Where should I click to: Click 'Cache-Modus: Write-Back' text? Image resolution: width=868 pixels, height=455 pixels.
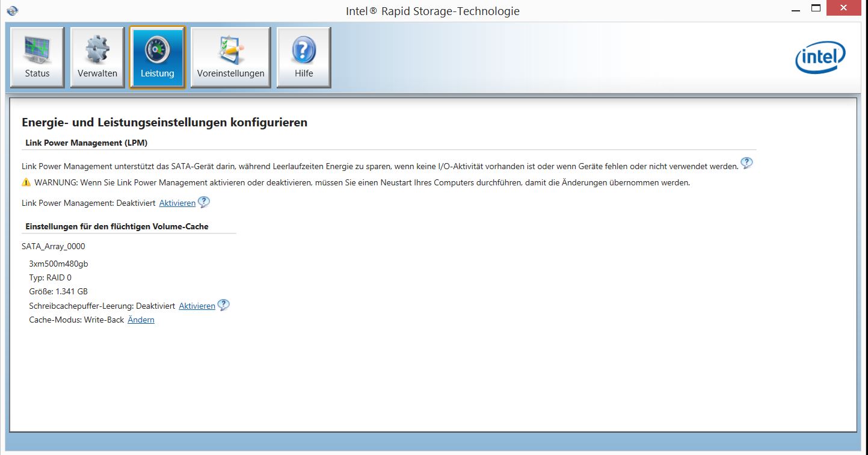pos(76,320)
